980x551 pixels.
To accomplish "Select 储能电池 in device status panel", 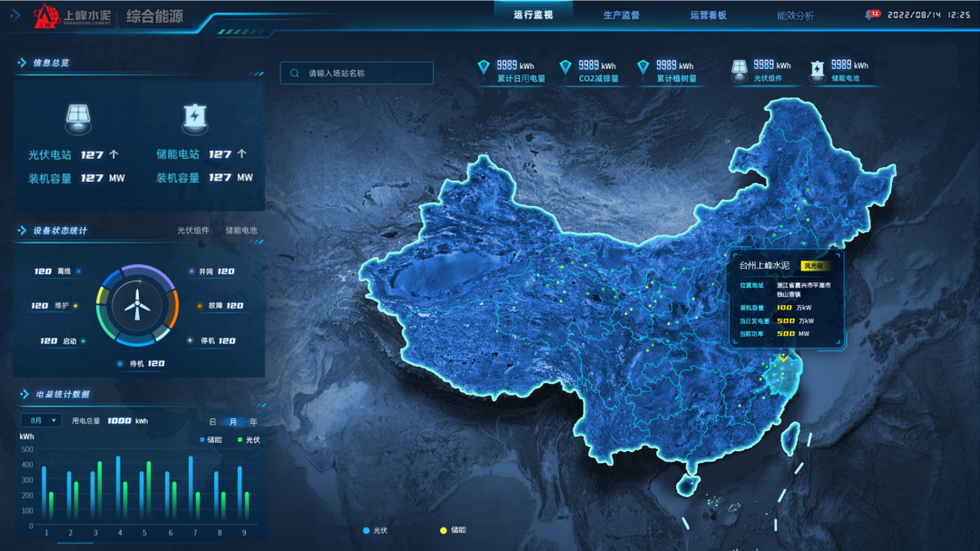I will click(241, 231).
